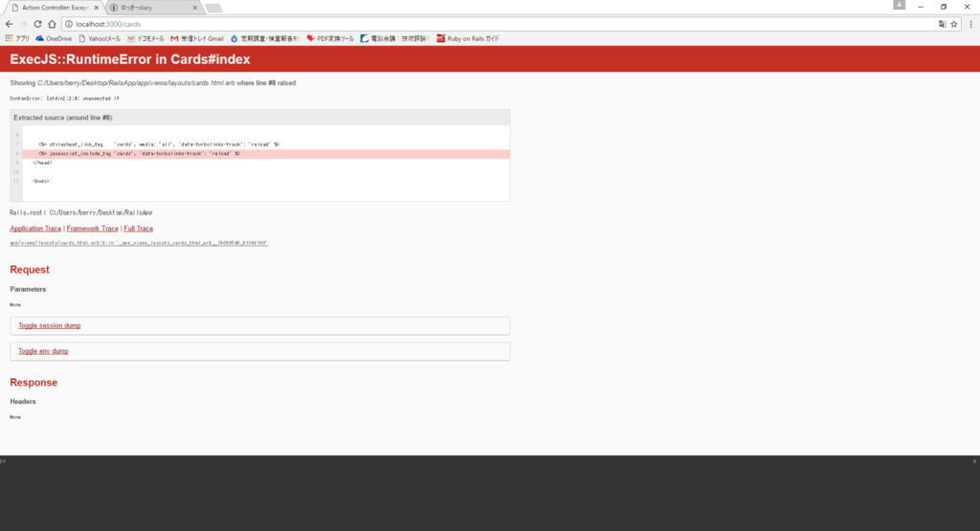This screenshot has width=980, height=531.
Task: Show the Full Trace
Action: tap(138, 229)
